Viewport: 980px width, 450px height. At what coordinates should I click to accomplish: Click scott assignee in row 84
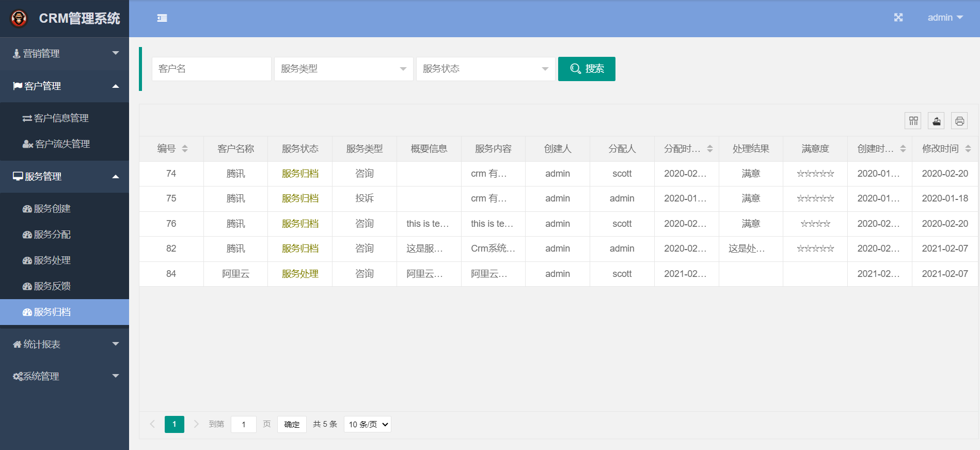tap(622, 274)
